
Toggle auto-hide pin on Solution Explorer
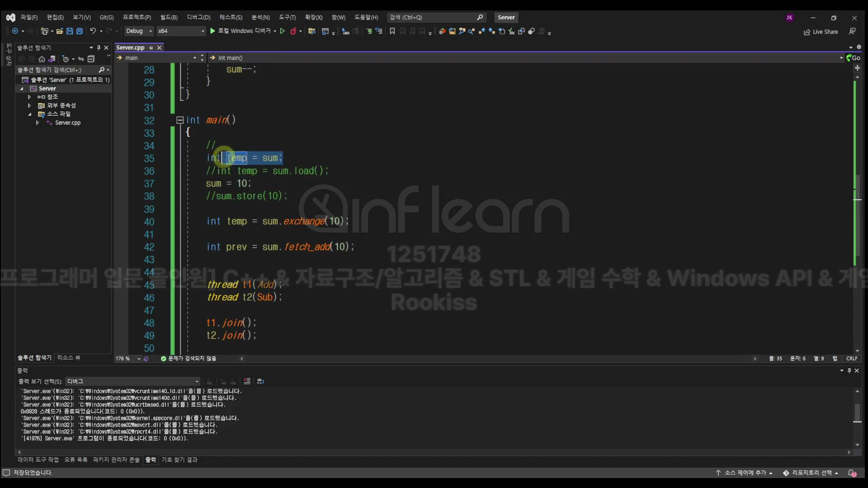(99, 48)
